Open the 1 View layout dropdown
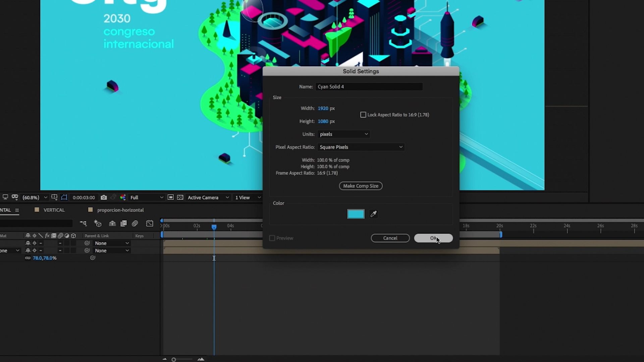This screenshot has height=362, width=644. tap(248, 197)
